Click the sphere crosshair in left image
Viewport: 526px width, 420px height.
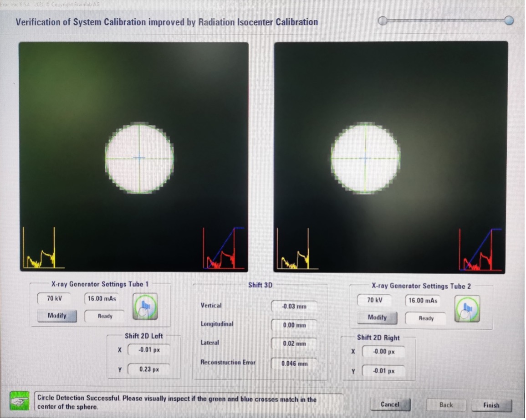coord(139,158)
